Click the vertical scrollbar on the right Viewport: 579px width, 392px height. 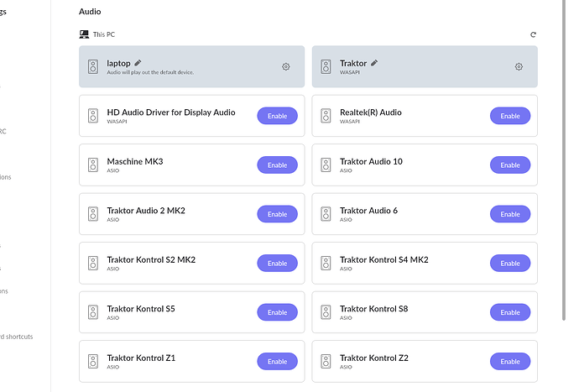[563, 168]
